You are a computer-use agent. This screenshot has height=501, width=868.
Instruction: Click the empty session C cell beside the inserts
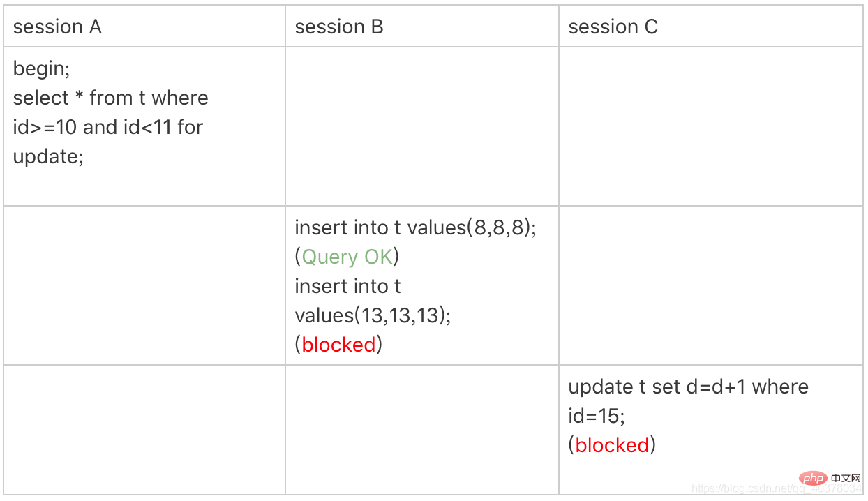point(710,285)
